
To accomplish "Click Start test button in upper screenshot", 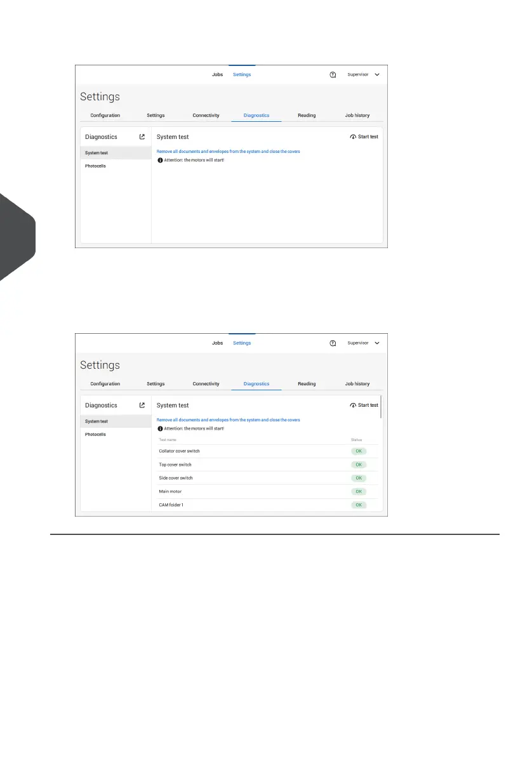I will [364, 137].
